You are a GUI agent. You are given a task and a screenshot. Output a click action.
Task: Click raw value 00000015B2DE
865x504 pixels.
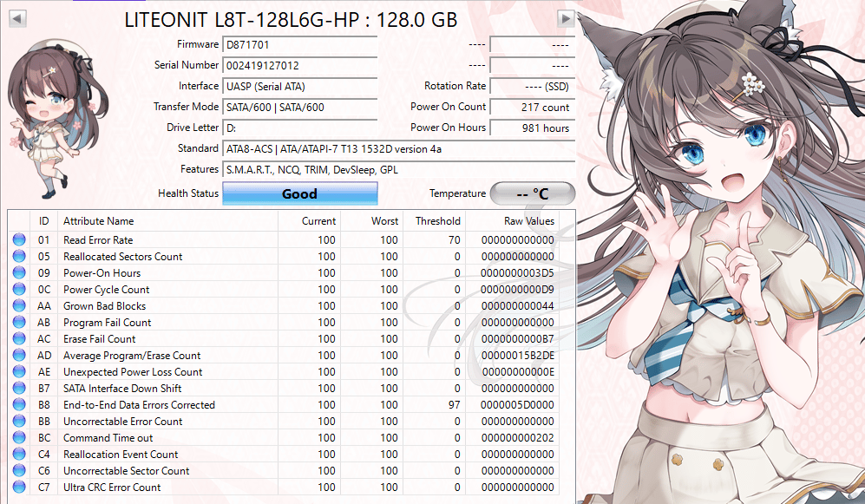517,356
